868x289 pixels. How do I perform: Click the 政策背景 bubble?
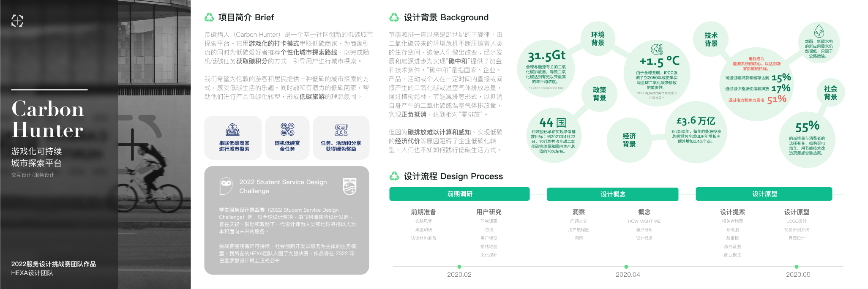tap(599, 94)
